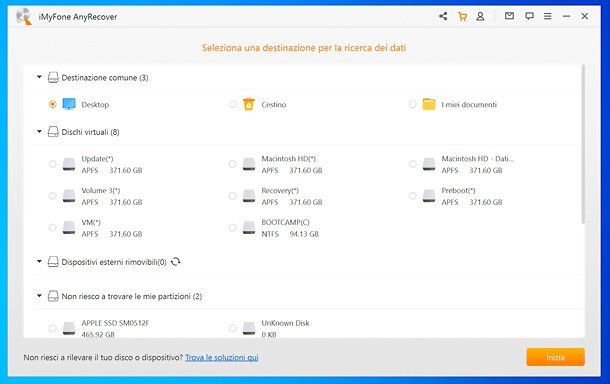Open the user account icon
Viewport: 610px width, 384px height.
(x=480, y=16)
